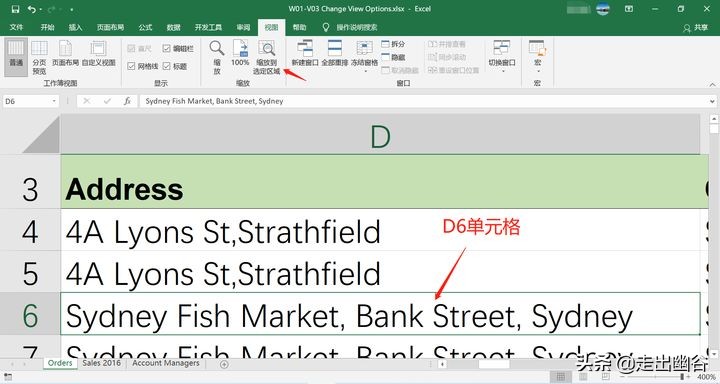Viewport: 720px width, 384px height.
Task: Switch to the 开发工具 ribbon tab
Action: 208,28
